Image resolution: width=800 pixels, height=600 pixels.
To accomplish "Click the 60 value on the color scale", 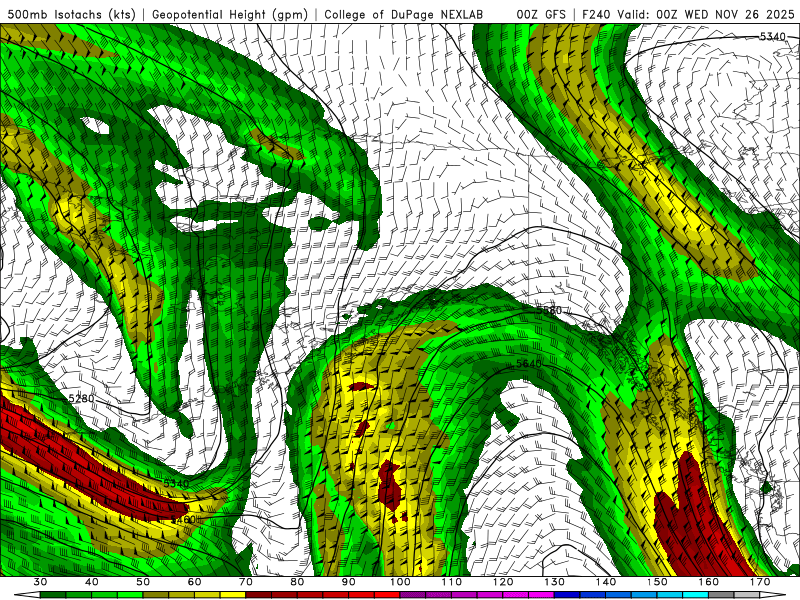I will point(194,582).
